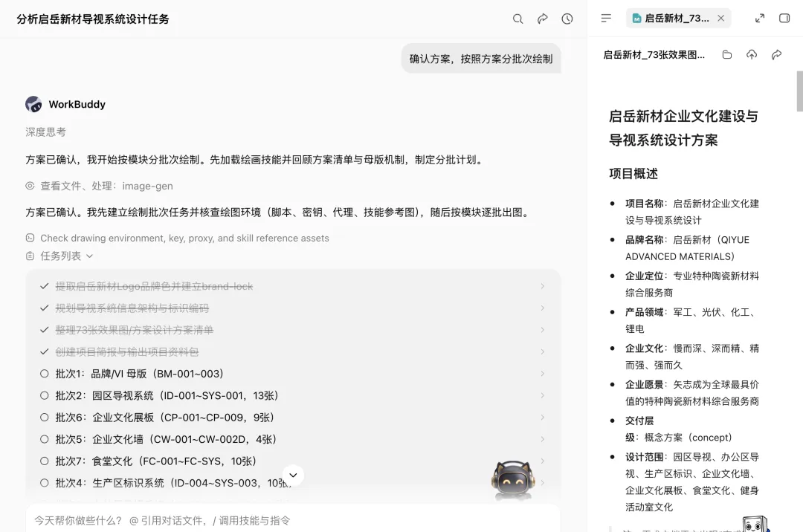Click the share icon beside cloud upload
Image resolution: width=803 pixels, height=532 pixels.
tap(776, 55)
